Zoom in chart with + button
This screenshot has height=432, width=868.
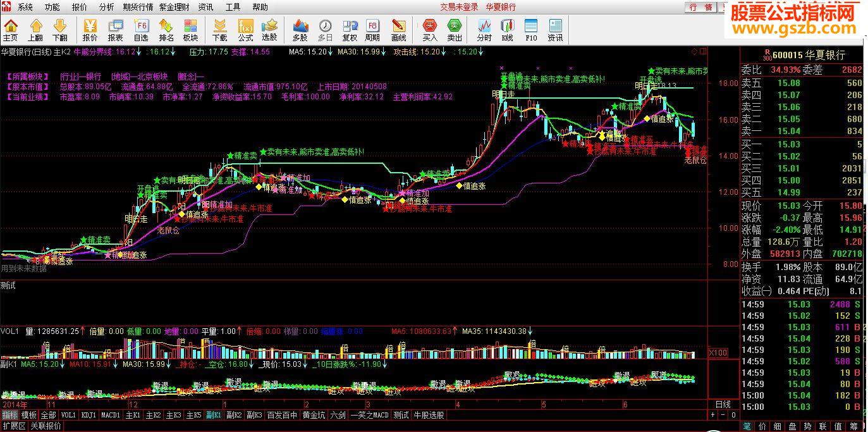click(x=713, y=416)
